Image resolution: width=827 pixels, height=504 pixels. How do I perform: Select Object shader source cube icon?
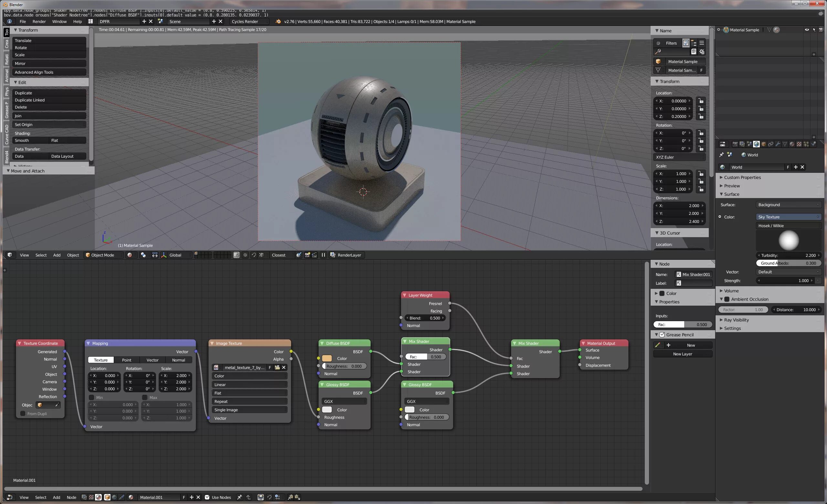[107, 497]
